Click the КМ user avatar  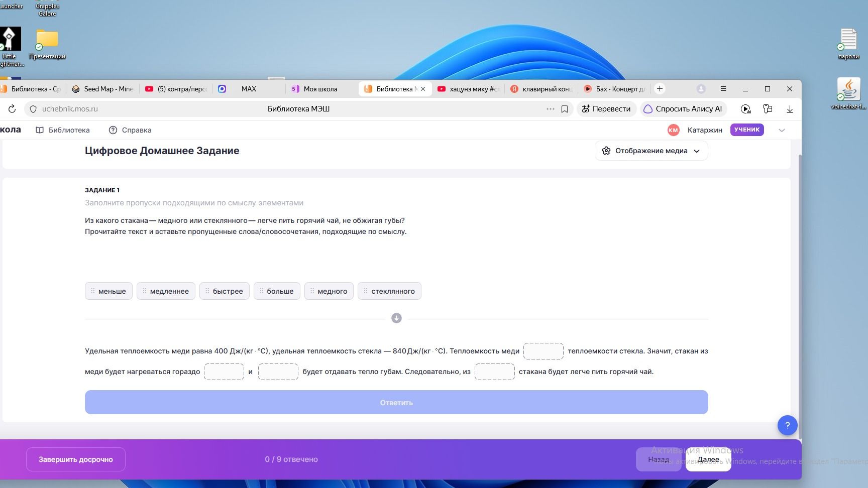(673, 130)
